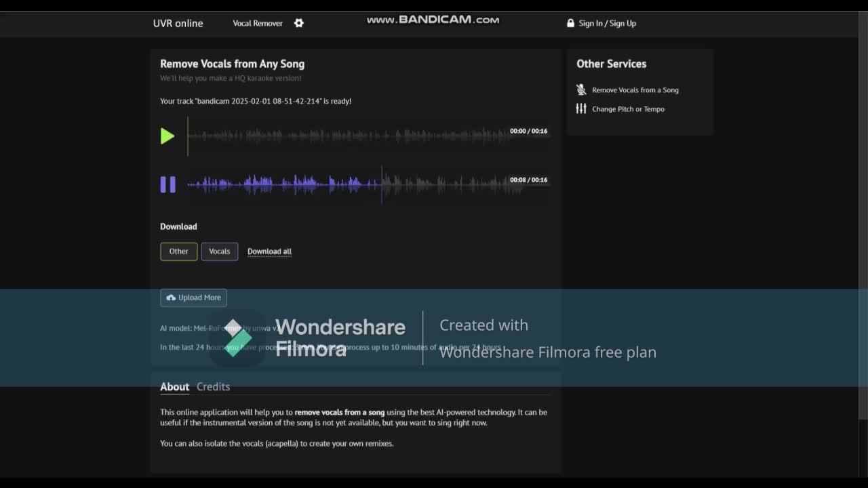Download the Other stem
Image resolution: width=868 pixels, height=488 pixels.
(179, 251)
